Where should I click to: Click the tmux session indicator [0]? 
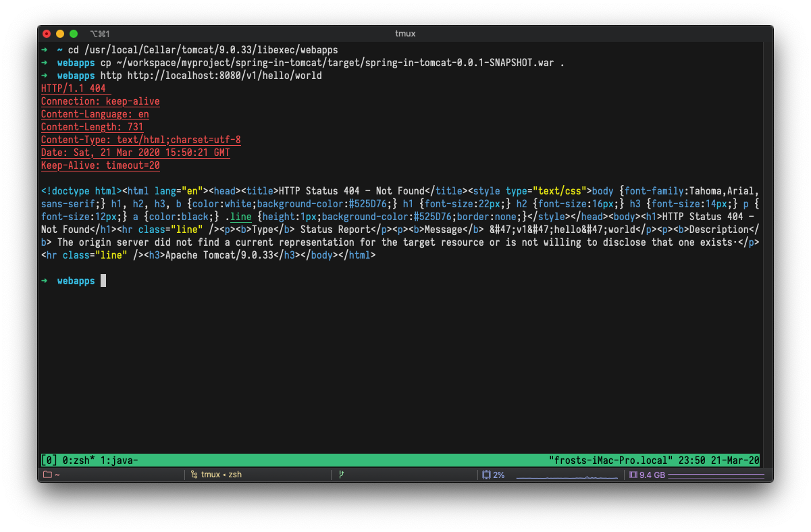pyautogui.click(x=49, y=460)
